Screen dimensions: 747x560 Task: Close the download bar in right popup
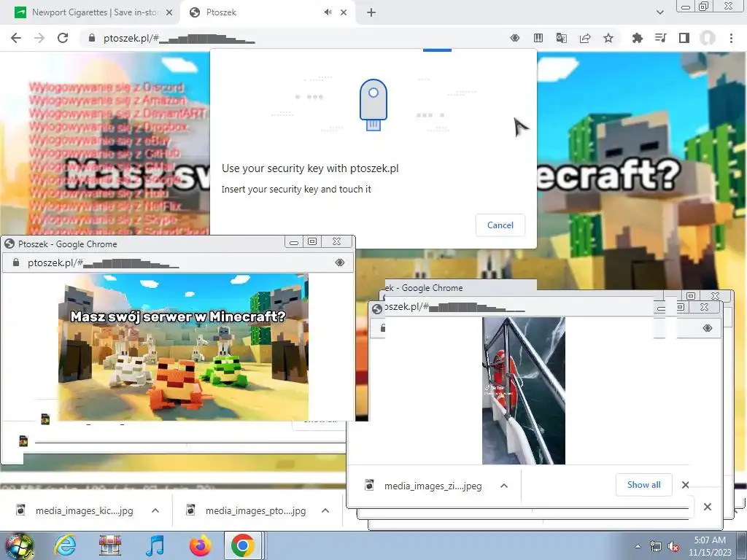685,485
